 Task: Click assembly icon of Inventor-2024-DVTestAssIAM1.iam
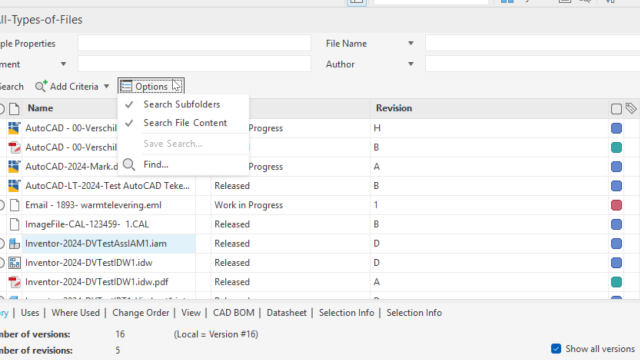14,244
